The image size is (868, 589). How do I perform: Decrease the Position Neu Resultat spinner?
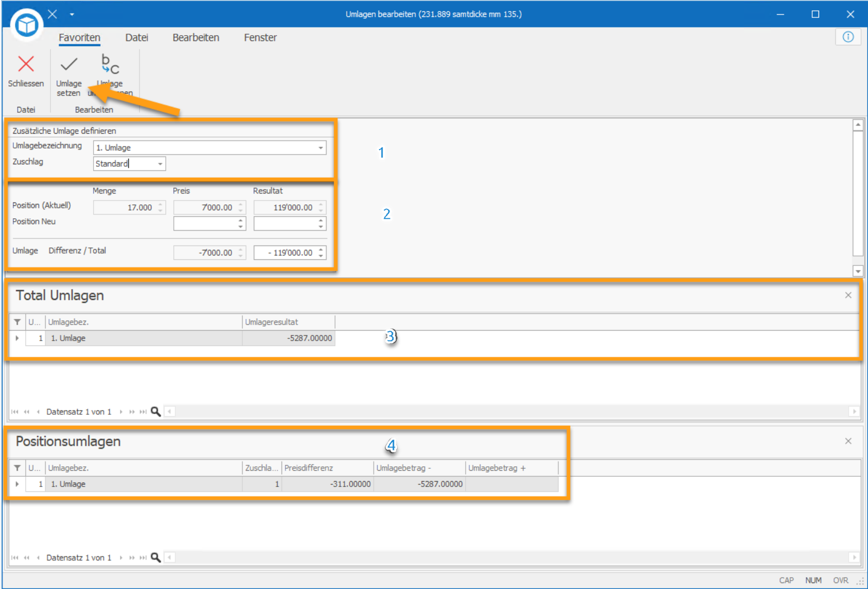click(321, 227)
